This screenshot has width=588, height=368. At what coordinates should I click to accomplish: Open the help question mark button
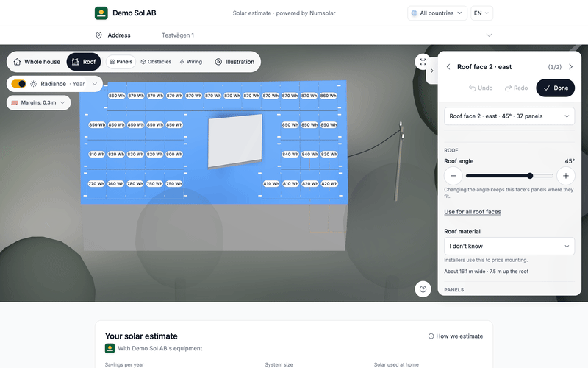423,289
